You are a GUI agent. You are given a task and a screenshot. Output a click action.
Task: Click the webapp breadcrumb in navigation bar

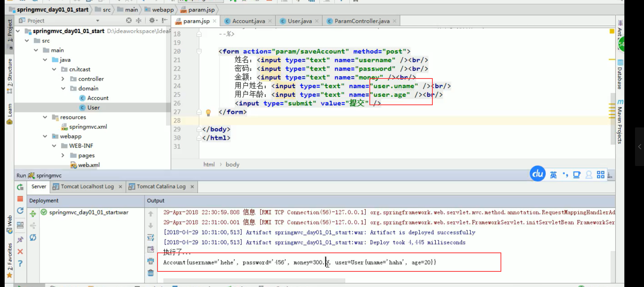coord(163,10)
